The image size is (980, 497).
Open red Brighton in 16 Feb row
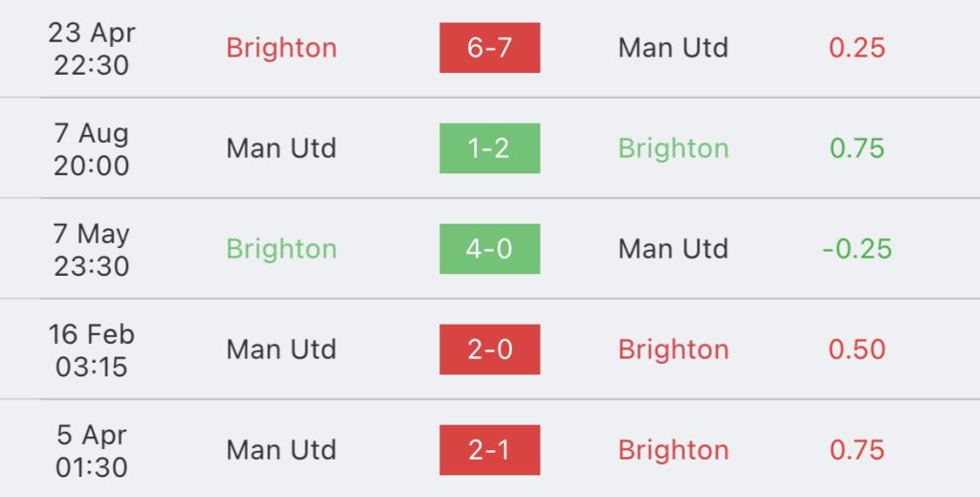point(673,350)
